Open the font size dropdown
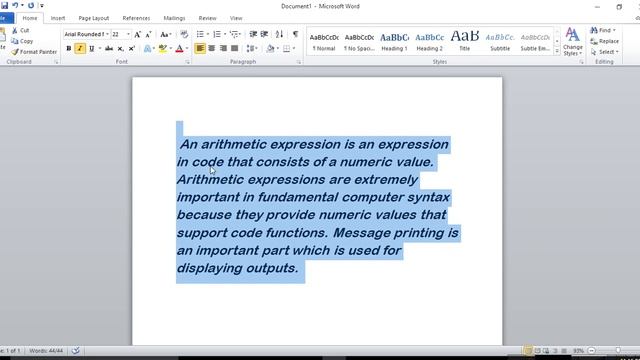The height and width of the screenshot is (360, 640). (x=128, y=34)
